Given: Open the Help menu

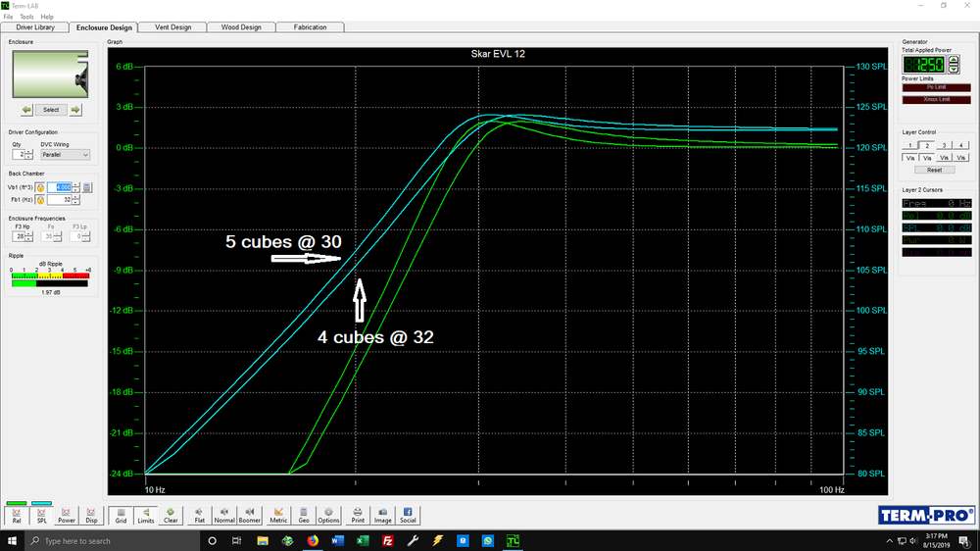Looking at the screenshot, I should tap(47, 17).
